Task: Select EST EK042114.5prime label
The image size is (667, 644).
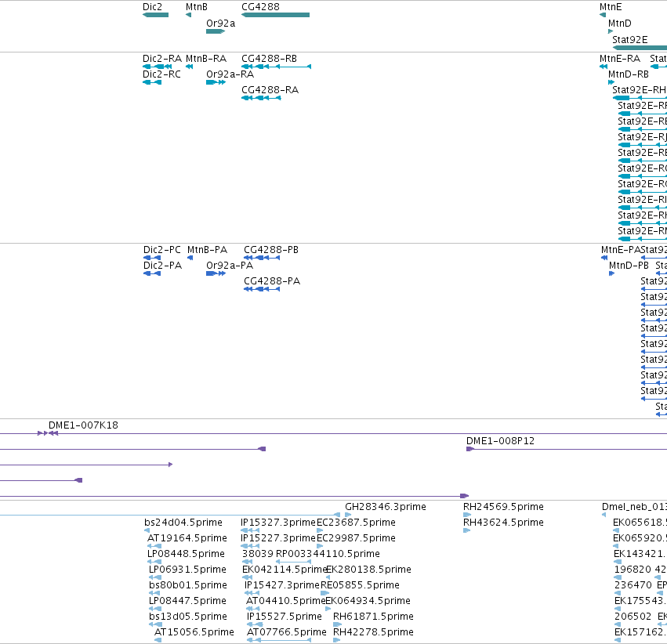Action: coord(285,570)
